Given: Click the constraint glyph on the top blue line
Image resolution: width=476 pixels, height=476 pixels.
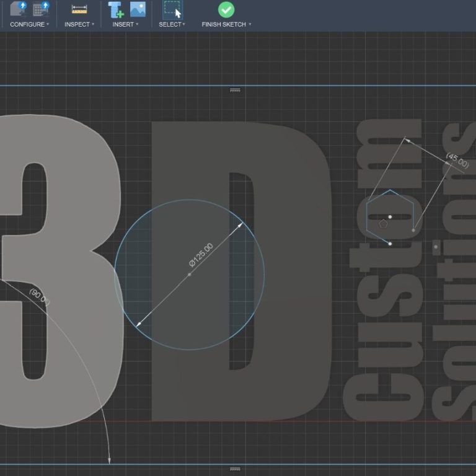Looking at the screenshot, I should pyautogui.click(x=235, y=90).
